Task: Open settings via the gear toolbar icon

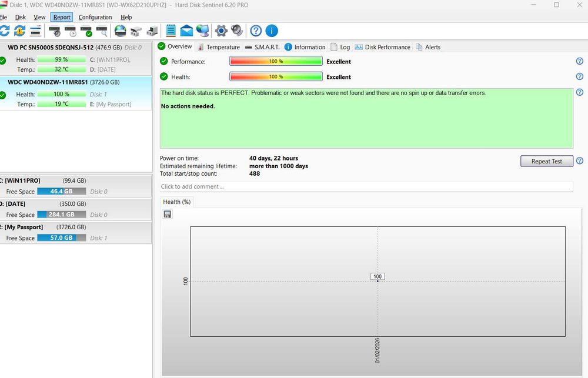Action: (221, 31)
